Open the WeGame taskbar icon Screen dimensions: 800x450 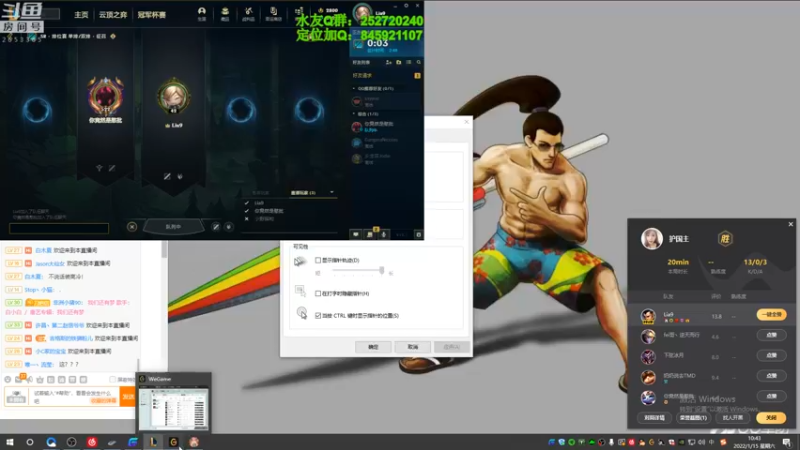coord(173,442)
